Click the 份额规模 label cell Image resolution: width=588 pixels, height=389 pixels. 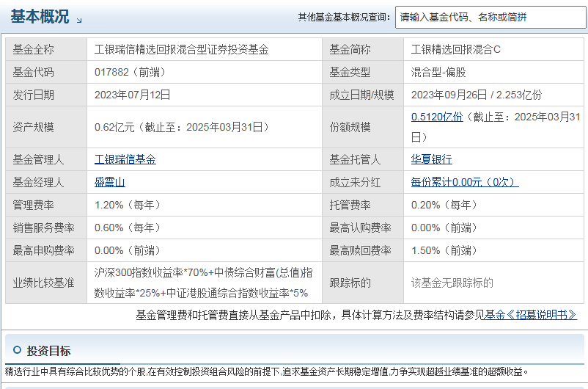coord(363,127)
